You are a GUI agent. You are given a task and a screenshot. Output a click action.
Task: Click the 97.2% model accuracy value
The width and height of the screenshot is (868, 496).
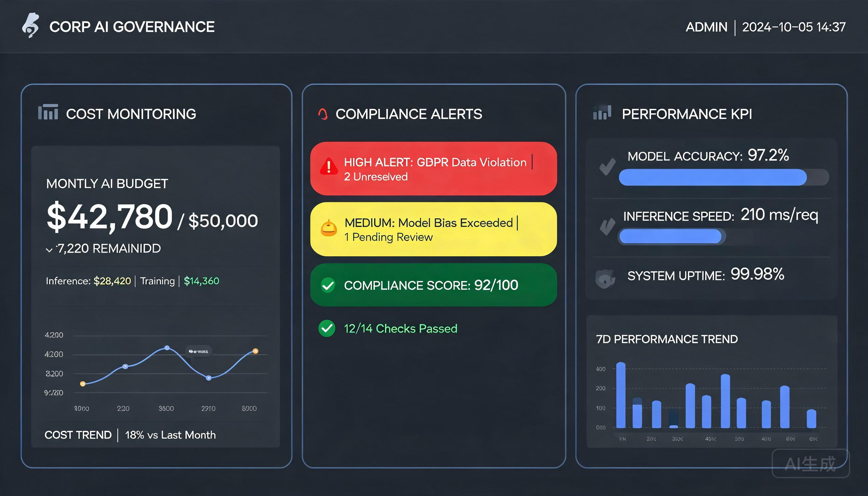click(x=768, y=155)
